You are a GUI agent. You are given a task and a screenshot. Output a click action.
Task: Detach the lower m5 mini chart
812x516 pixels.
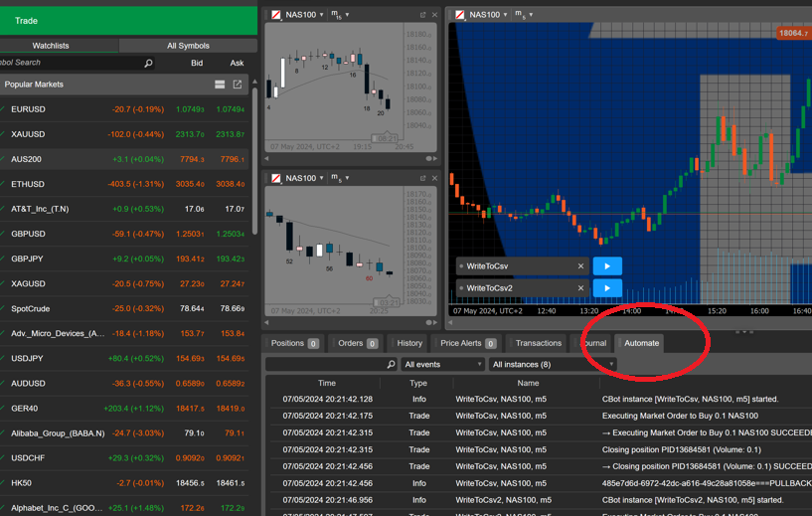point(423,178)
